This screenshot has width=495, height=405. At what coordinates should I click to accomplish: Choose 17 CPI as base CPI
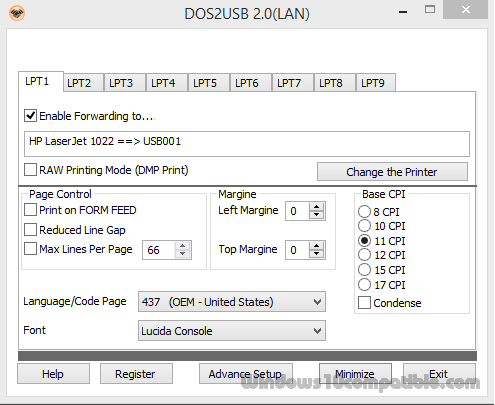[364, 285]
